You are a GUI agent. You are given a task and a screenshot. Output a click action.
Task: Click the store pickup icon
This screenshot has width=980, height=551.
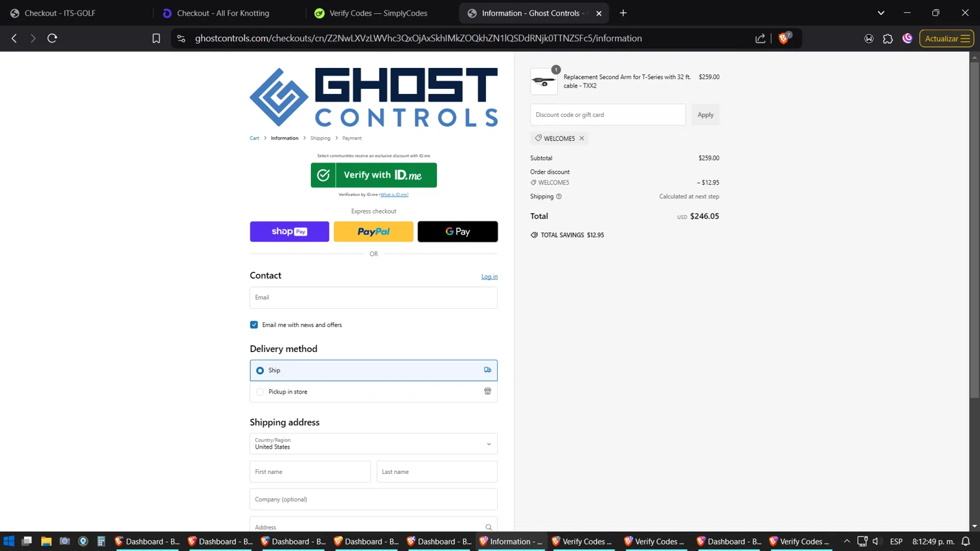(x=487, y=392)
